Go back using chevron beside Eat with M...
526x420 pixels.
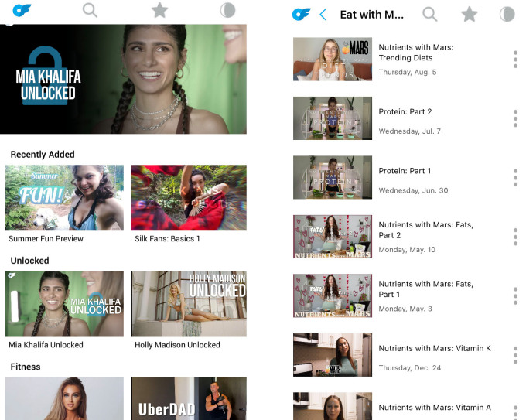click(323, 15)
